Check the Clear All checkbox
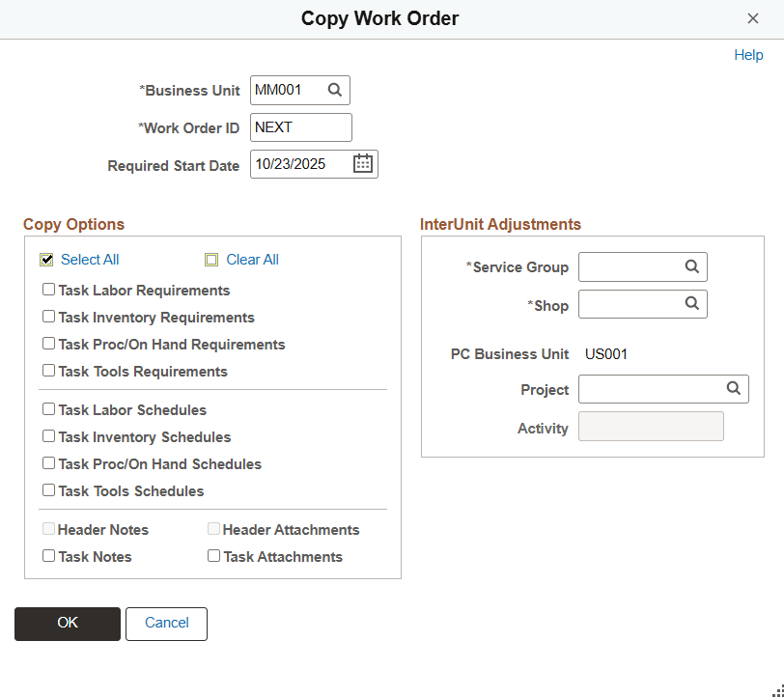The image size is (784, 697). point(211,259)
